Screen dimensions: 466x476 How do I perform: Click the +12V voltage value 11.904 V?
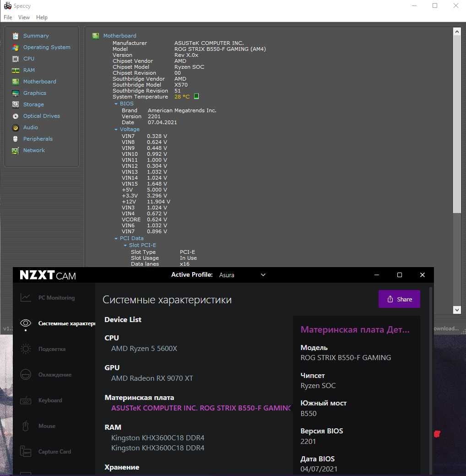[159, 202]
